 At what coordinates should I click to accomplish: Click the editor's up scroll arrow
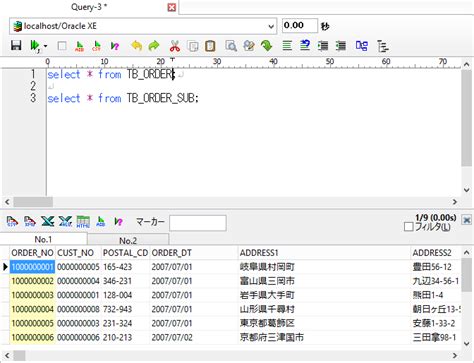pyautogui.click(x=466, y=64)
